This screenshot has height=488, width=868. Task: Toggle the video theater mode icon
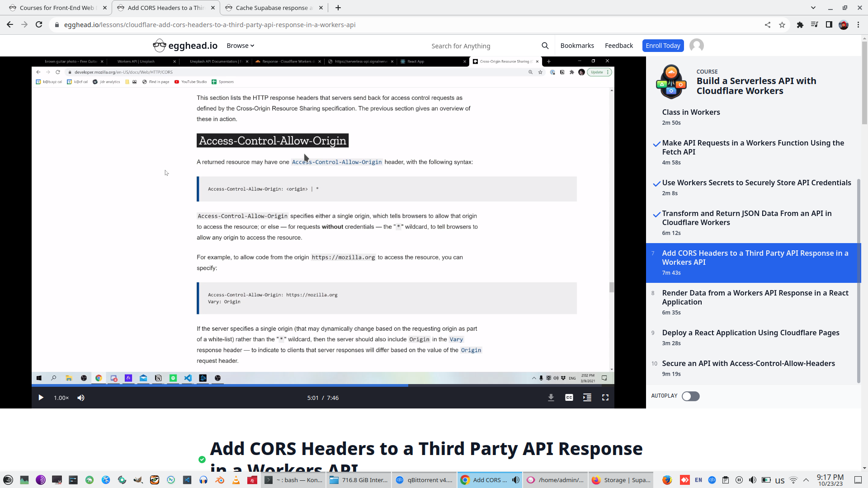coord(587,398)
